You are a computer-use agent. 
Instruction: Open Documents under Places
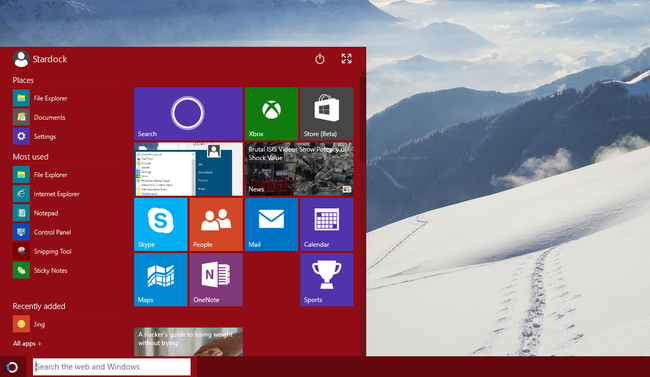tap(39, 117)
